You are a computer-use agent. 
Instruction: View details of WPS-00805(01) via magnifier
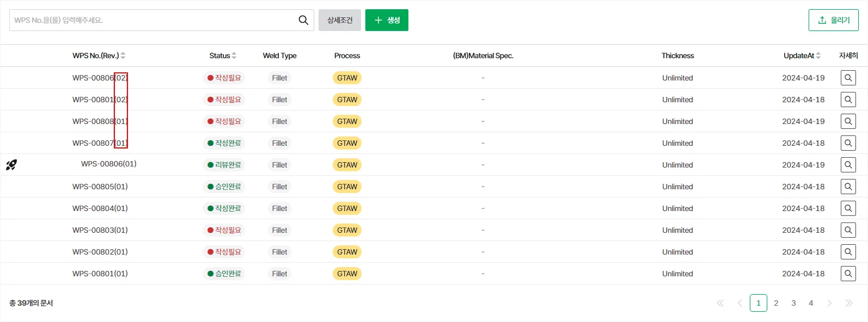pos(848,187)
